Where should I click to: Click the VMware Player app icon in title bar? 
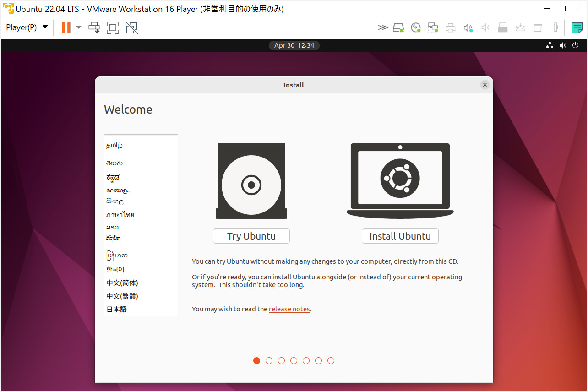8,8
